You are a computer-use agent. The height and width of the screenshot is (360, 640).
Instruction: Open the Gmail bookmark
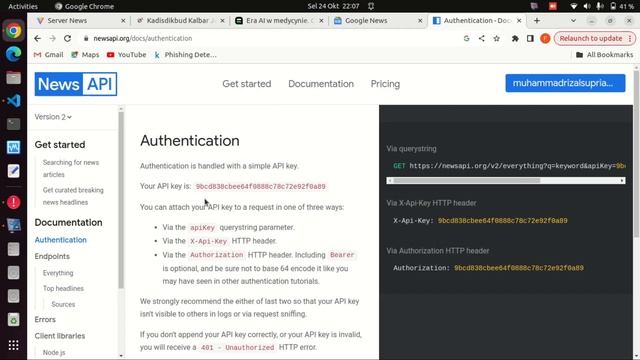[x=49, y=55]
